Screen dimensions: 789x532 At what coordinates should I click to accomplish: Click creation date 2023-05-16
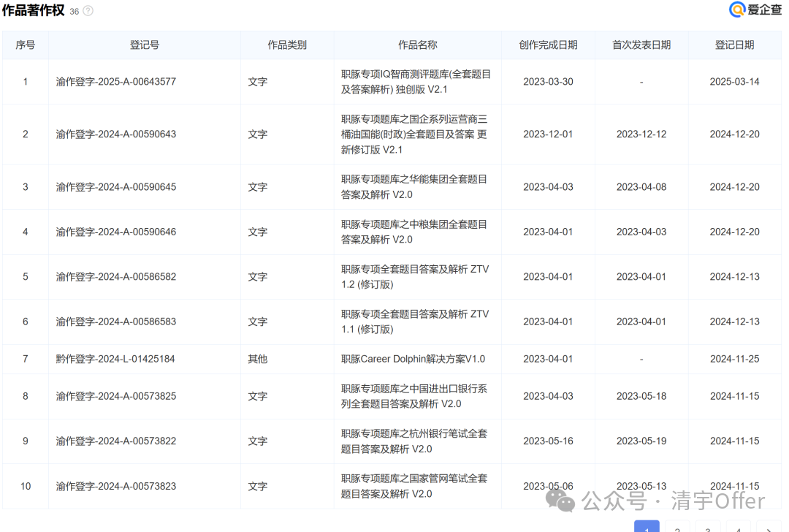click(x=548, y=441)
